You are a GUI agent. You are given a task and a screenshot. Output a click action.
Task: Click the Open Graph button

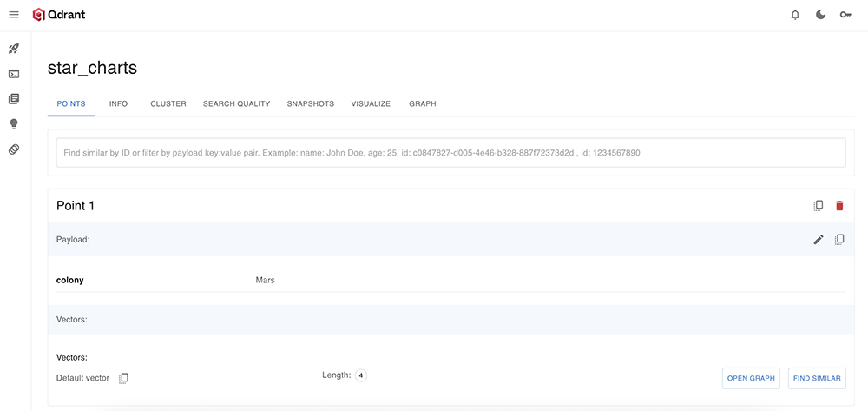(752, 378)
